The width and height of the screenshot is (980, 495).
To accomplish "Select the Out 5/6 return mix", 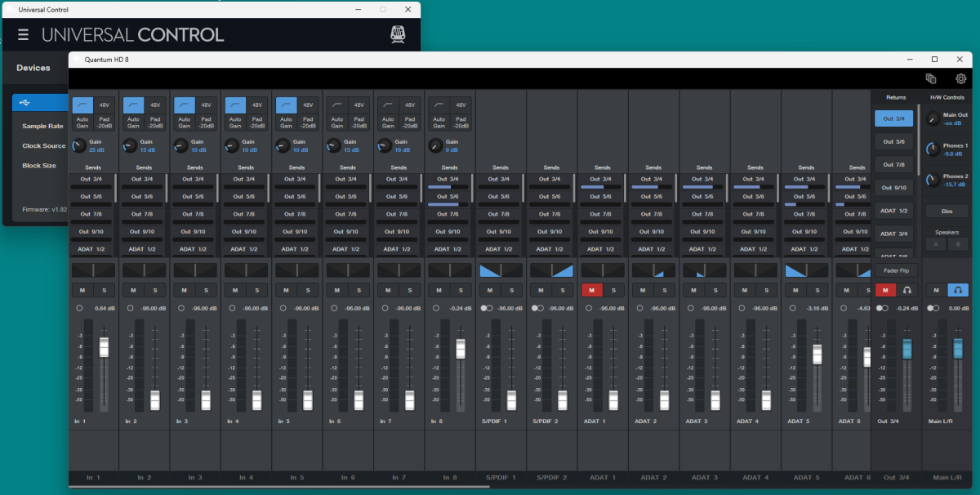I will pyautogui.click(x=894, y=141).
